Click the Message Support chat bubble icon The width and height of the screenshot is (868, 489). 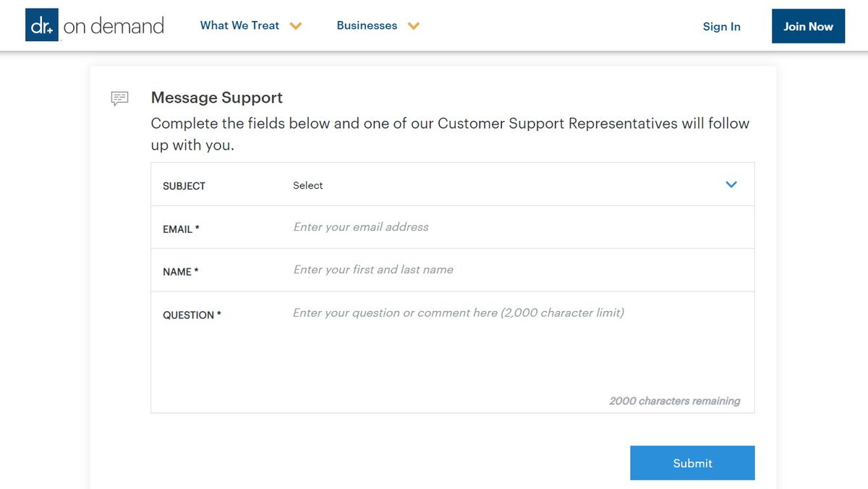tap(119, 98)
